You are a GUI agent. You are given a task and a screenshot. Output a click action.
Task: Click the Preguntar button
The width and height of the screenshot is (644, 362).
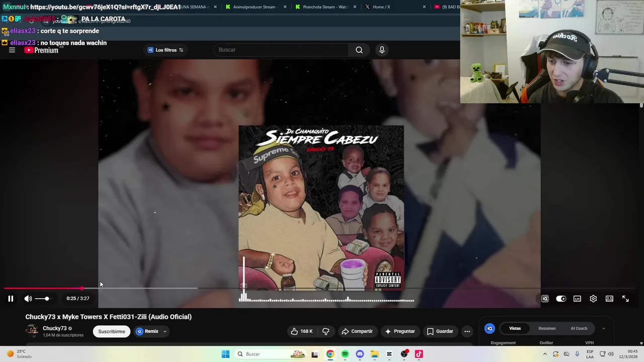400,331
